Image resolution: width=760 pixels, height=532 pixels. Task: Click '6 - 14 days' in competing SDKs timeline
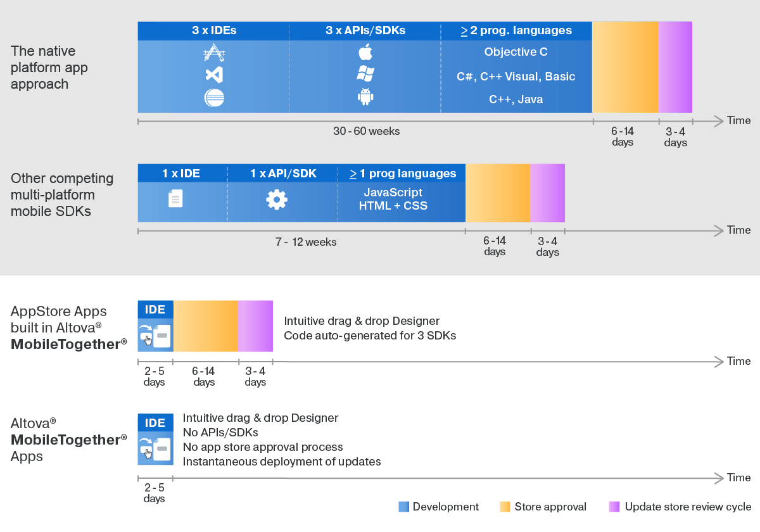click(x=495, y=246)
